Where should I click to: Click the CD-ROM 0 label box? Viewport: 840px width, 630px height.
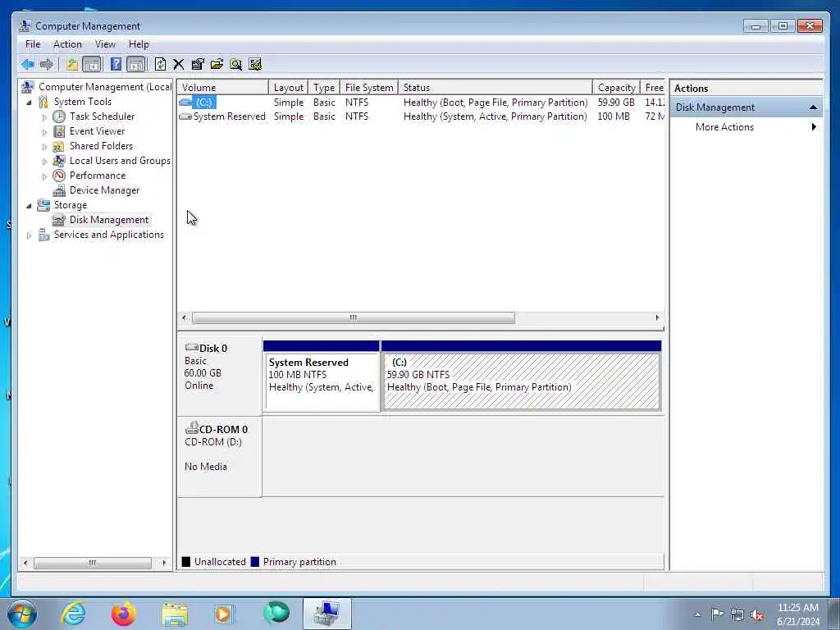pos(220,457)
